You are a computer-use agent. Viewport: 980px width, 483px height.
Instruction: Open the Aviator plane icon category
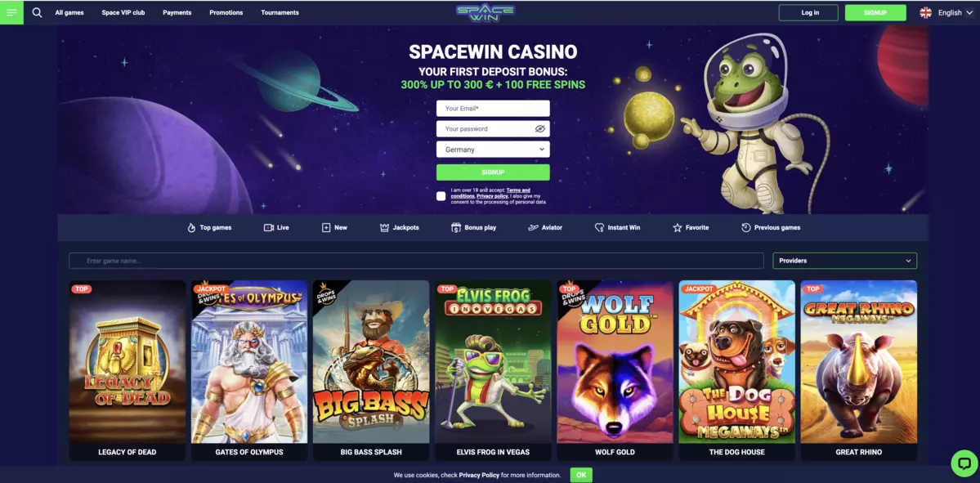pos(533,227)
